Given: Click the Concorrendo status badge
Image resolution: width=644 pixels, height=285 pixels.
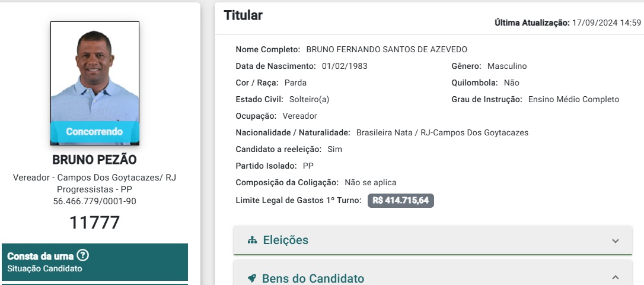Looking at the screenshot, I should click(x=94, y=132).
